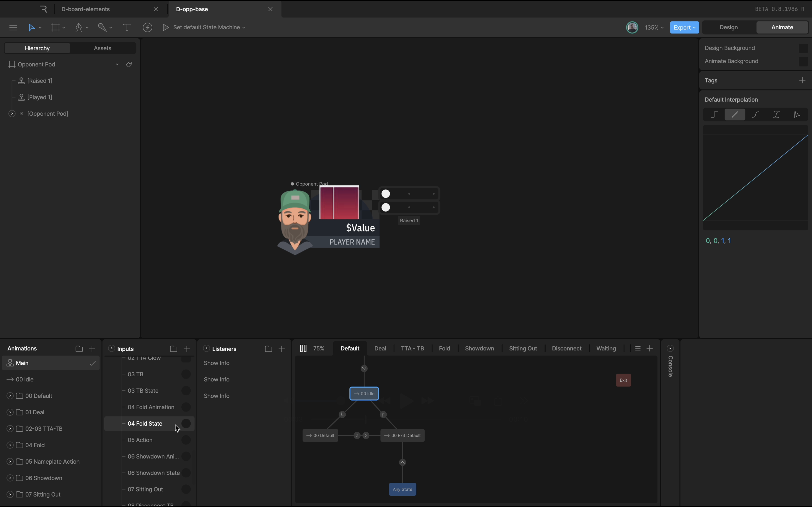
Task: Add a new tag with plus icon
Action: (x=802, y=81)
